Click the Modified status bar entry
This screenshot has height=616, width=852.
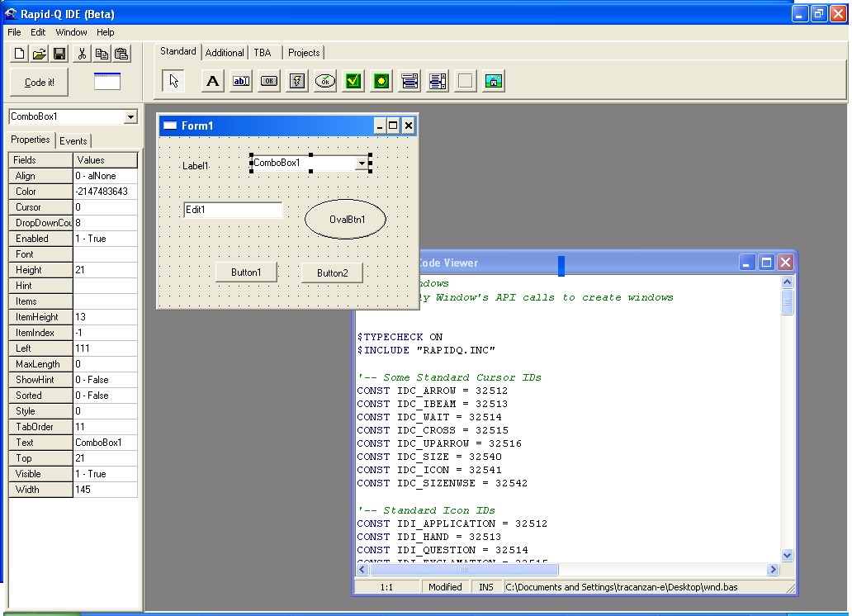445,587
